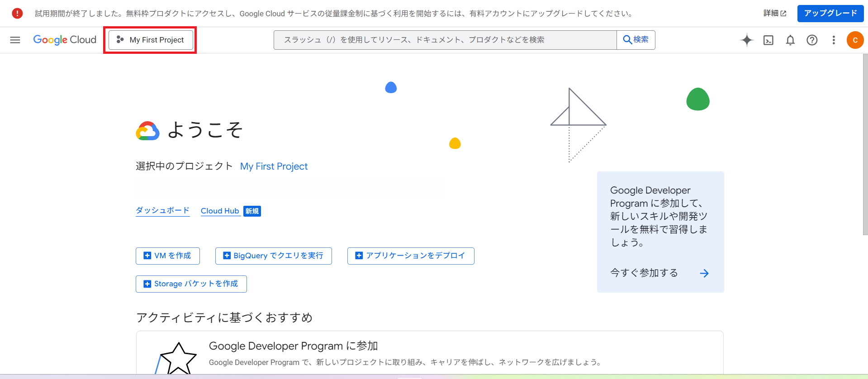This screenshot has width=868, height=379.
Task: Activate Cloud Shell terminal icon
Action: tap(768, 40)
